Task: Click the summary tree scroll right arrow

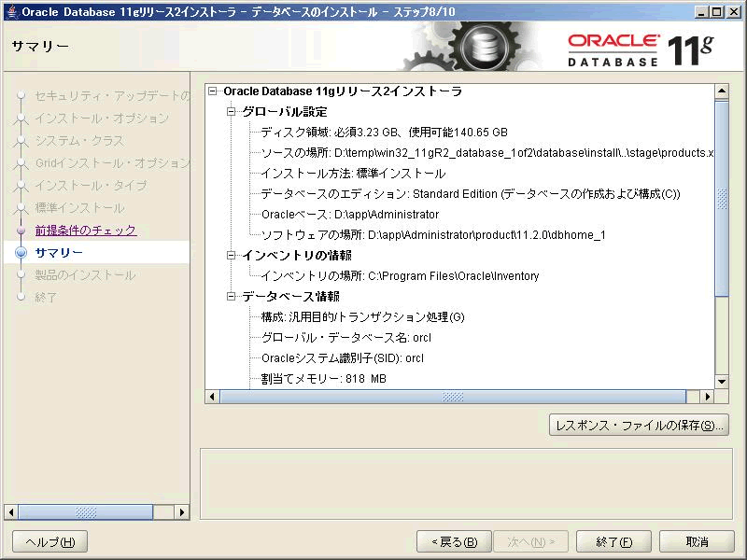Action: click(706, 397)
